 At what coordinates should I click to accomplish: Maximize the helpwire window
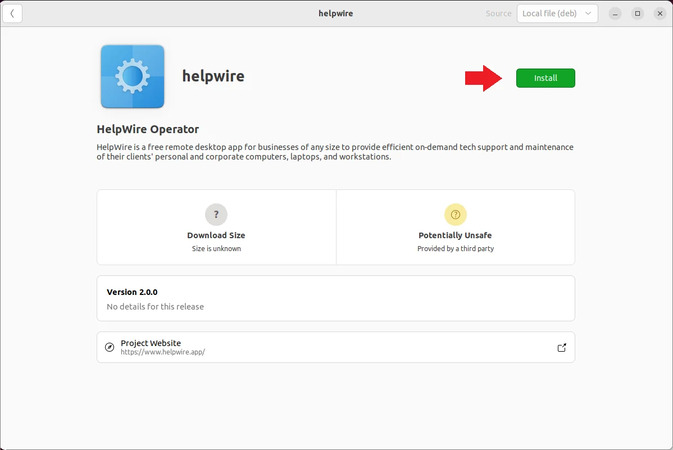[637, 14]
